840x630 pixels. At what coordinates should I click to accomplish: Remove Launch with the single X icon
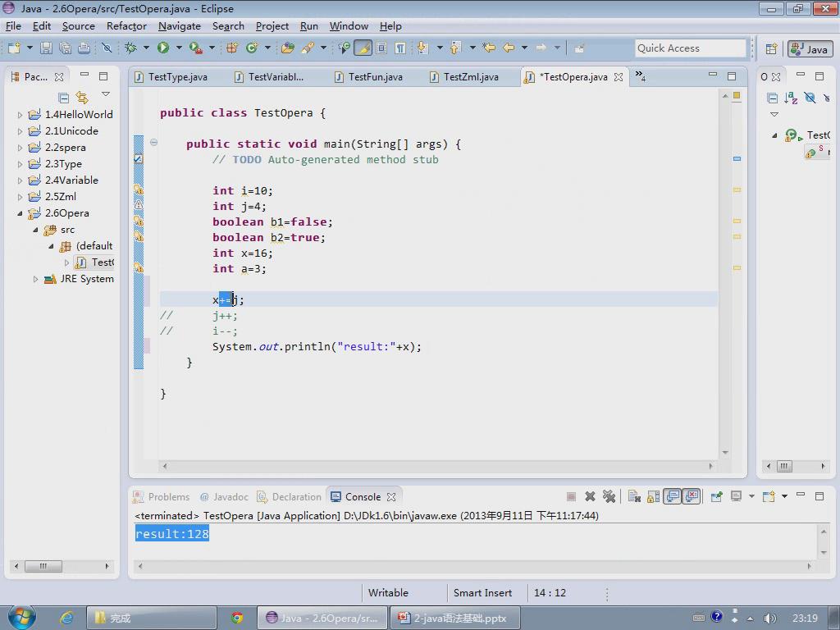(590, 496)
